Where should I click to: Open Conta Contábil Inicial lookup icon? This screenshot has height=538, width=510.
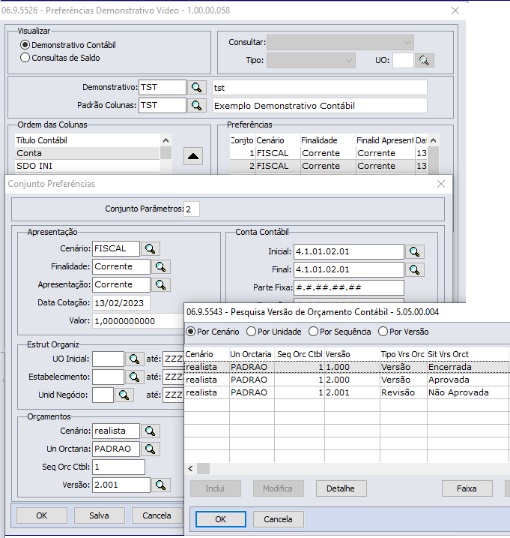pyautogui.click(x=415, y=252)
